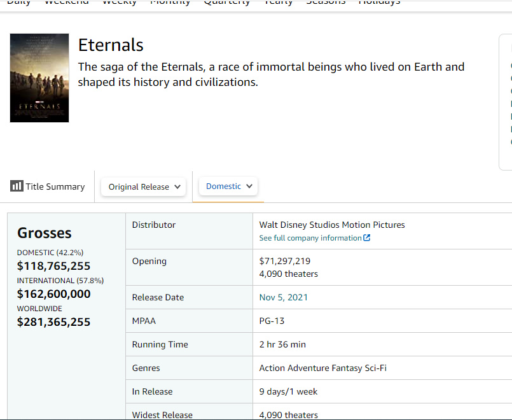Select the Quarterly menu item
This screenshot has width=512, height=420.
(226, 3)
